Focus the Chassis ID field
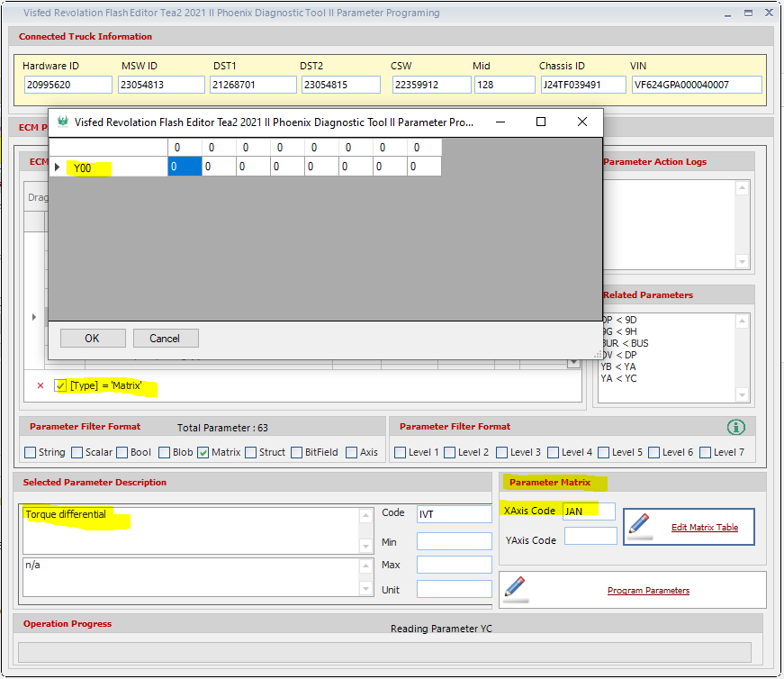The height and width of the screenshot is (679, 784). (583, 85)
